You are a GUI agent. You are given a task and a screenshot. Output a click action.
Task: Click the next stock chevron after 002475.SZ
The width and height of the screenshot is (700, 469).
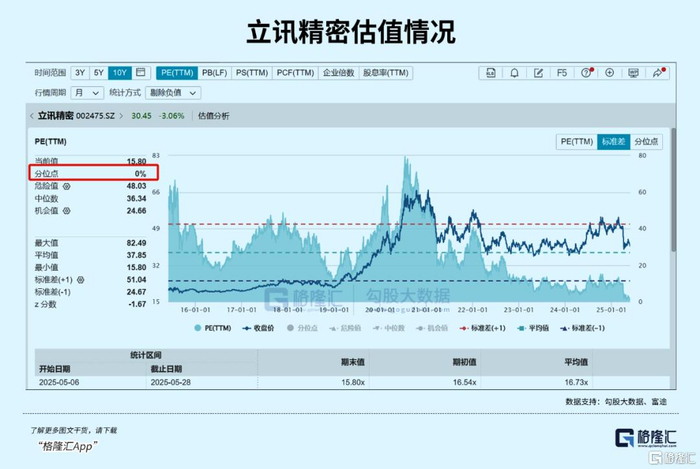(121, 116)
